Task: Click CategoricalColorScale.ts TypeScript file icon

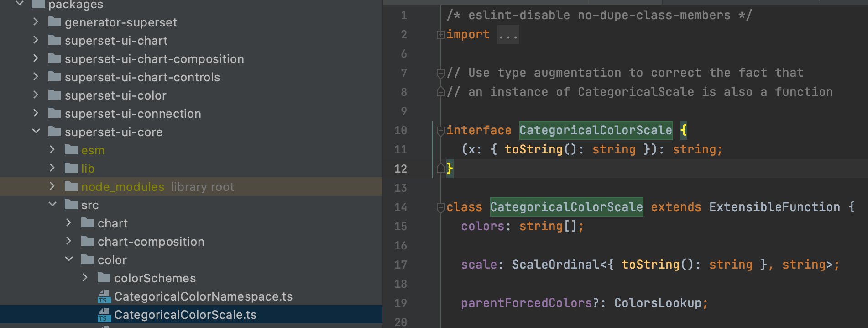Action: (104, 315)
